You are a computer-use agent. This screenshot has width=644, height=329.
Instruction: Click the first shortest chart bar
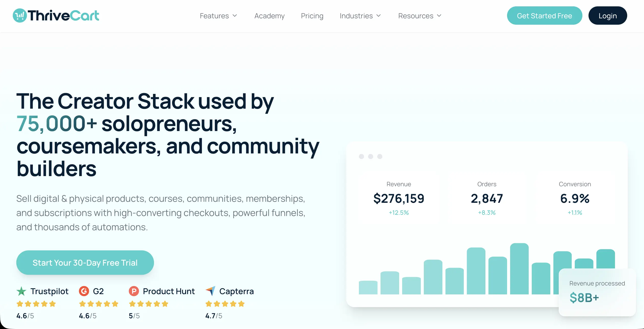point(368,288)
